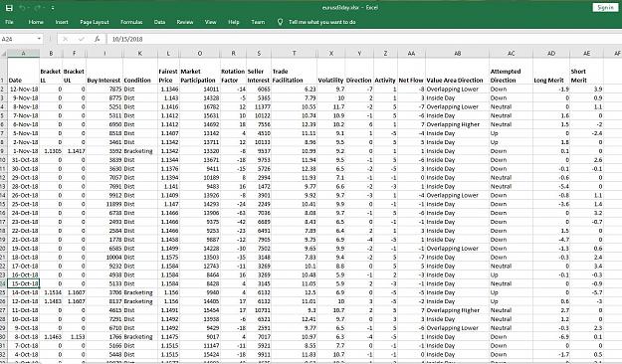Expand the Name Box dropdown arrow
The width and height of the screenshot is (622, 364).
tap(39, 39)
